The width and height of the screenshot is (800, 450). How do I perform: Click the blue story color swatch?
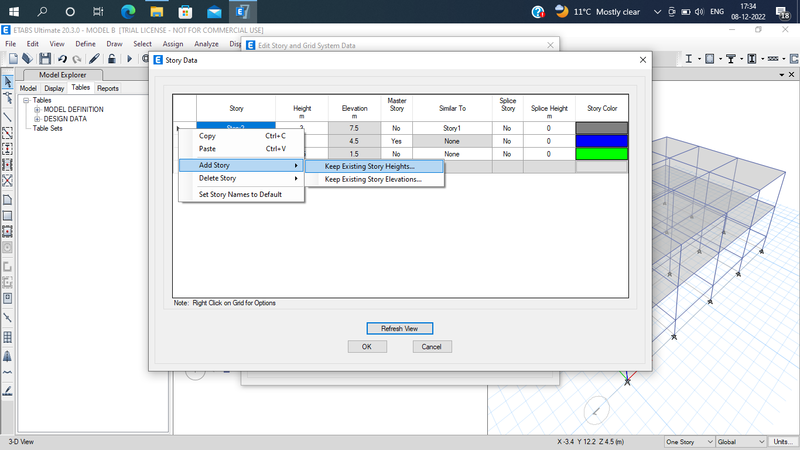602,141
